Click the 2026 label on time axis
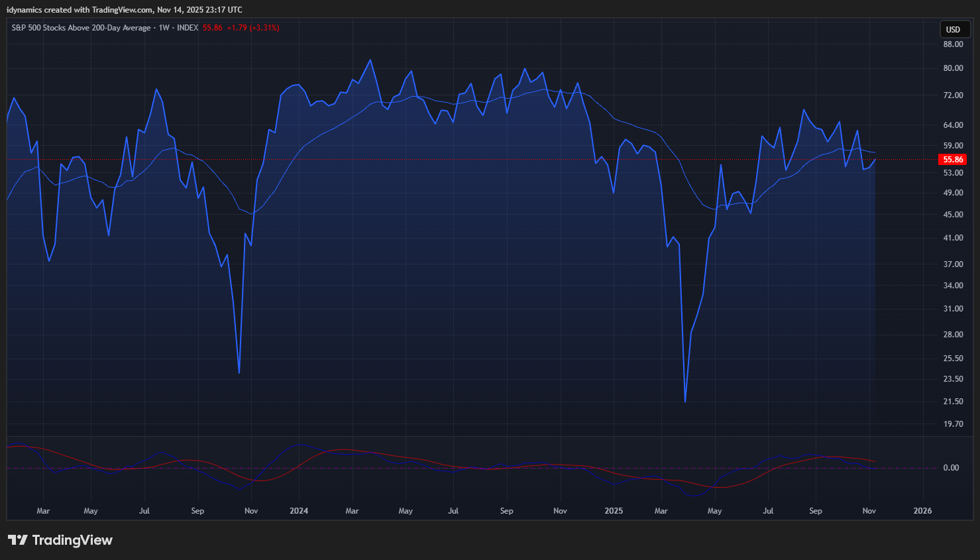The height and width of the screenshot is (560, 980). tap(922, 511)
